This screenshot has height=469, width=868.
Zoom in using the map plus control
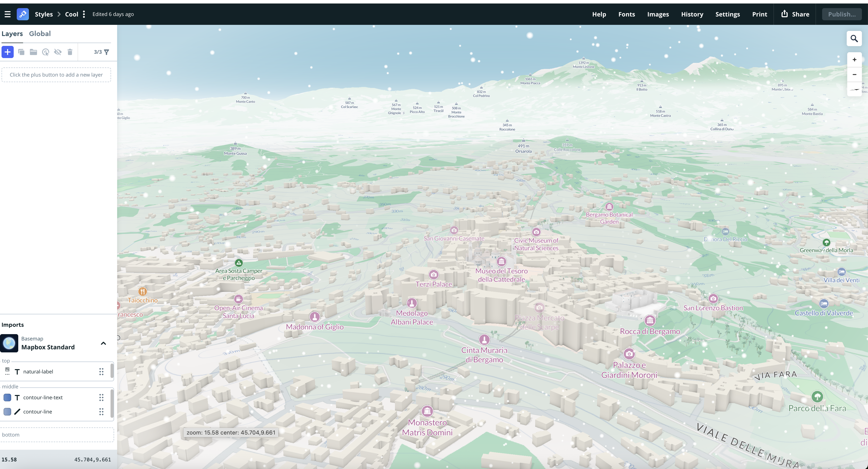pos(854,59)
